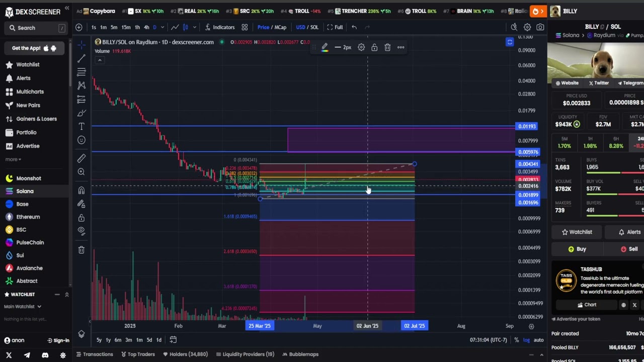Select the line chart style icon
644x362 pixels.
pos(175,27)
